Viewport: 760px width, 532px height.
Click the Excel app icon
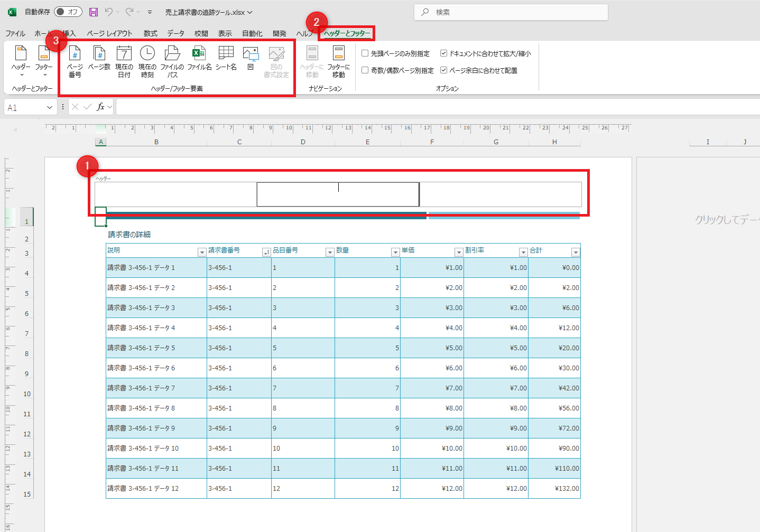(x=12, y=12)
